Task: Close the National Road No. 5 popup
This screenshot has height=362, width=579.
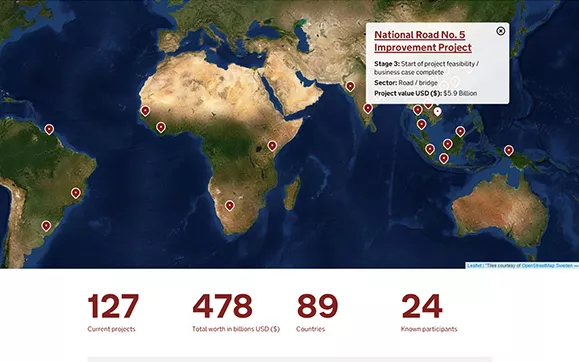Action: [500, 31]
